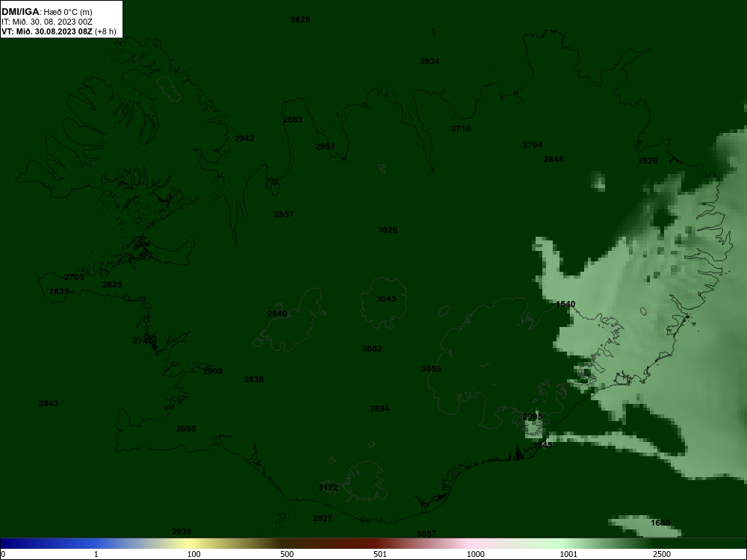
Task: Select the 2939 value at bottom
Action: pyautogui.click(x=182, y=532)
